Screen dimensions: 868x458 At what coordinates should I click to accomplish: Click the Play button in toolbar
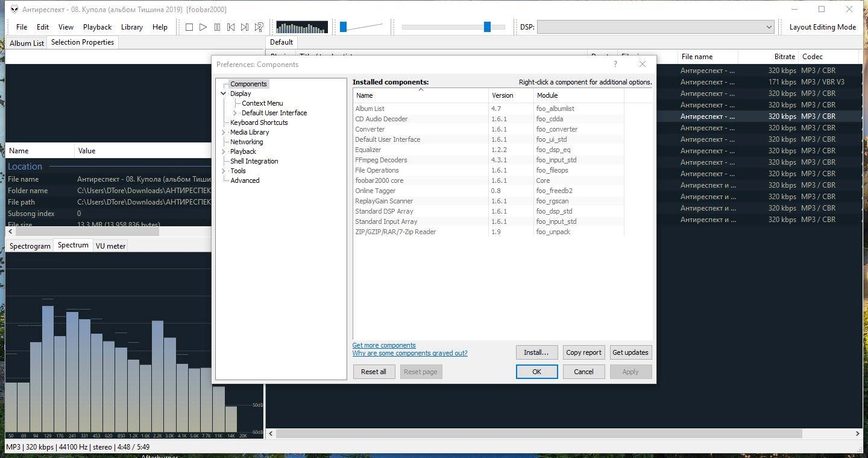(203, 27)
